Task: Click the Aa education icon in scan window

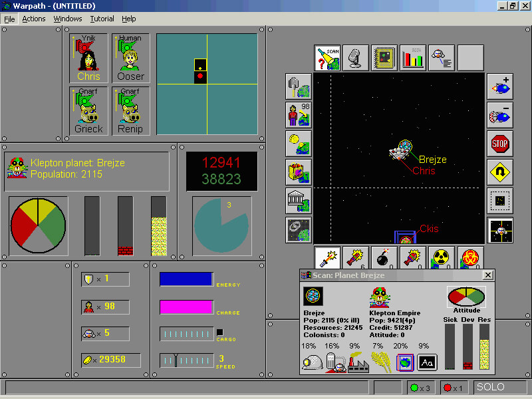Action: pyautogui.click(x=427, y=362)
